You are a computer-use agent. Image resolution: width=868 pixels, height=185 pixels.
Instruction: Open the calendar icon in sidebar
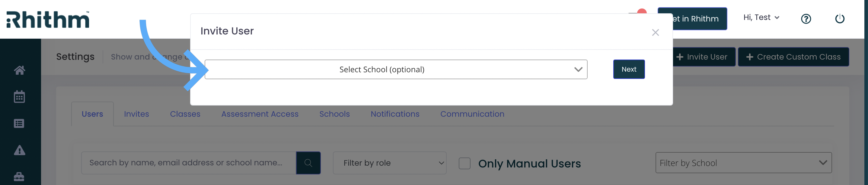tap(19, 96)
